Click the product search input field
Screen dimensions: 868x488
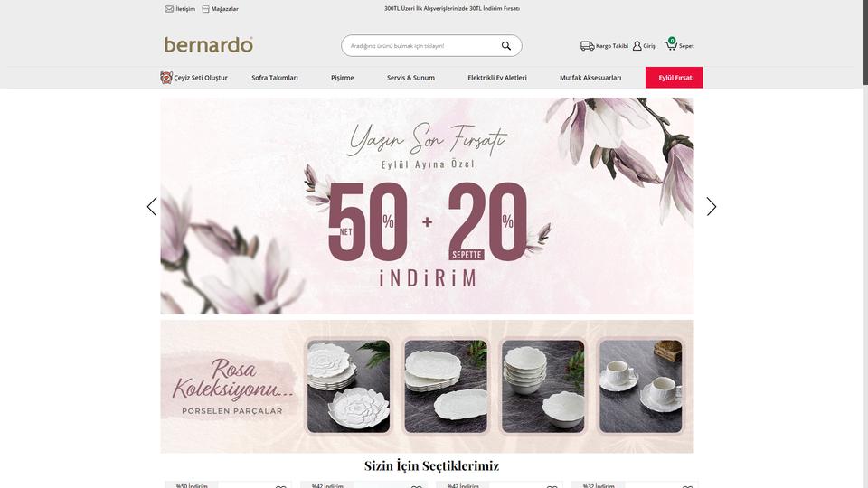(420, 46)
